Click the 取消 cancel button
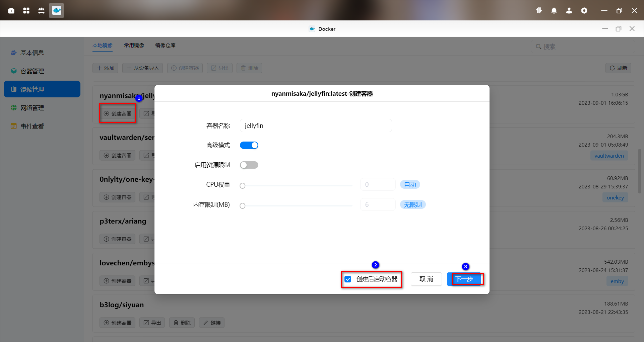The image size is (644, 342). point(426,279)
